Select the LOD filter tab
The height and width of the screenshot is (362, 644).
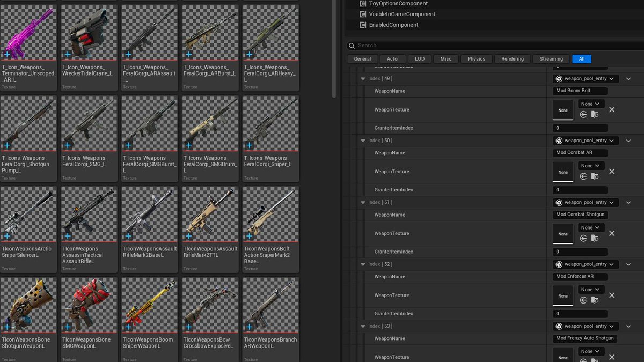(x=420, y=59)
